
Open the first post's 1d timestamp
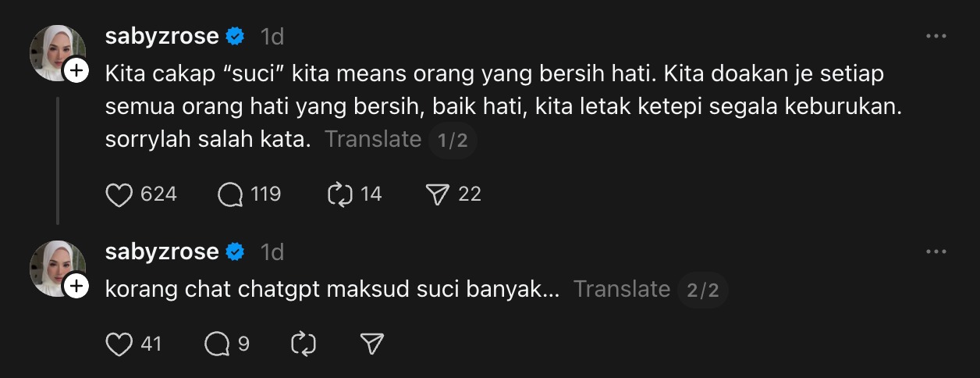pos(272,37)
